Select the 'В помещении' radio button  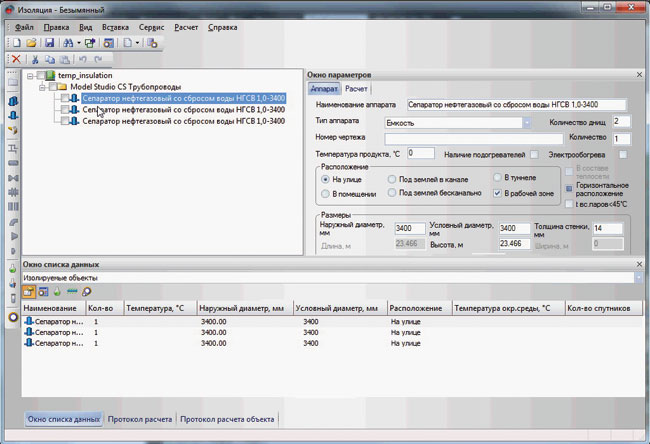point(324,192)
